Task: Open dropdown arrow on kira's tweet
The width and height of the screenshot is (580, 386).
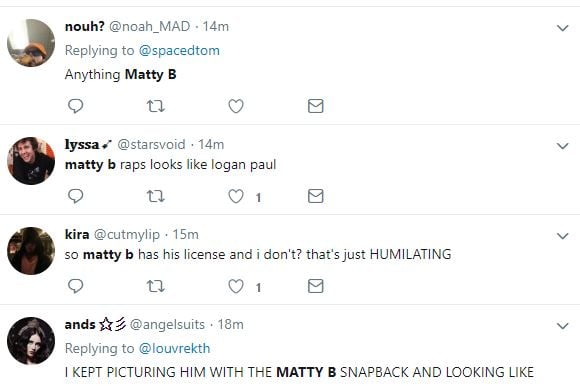Action: (562, 236)
